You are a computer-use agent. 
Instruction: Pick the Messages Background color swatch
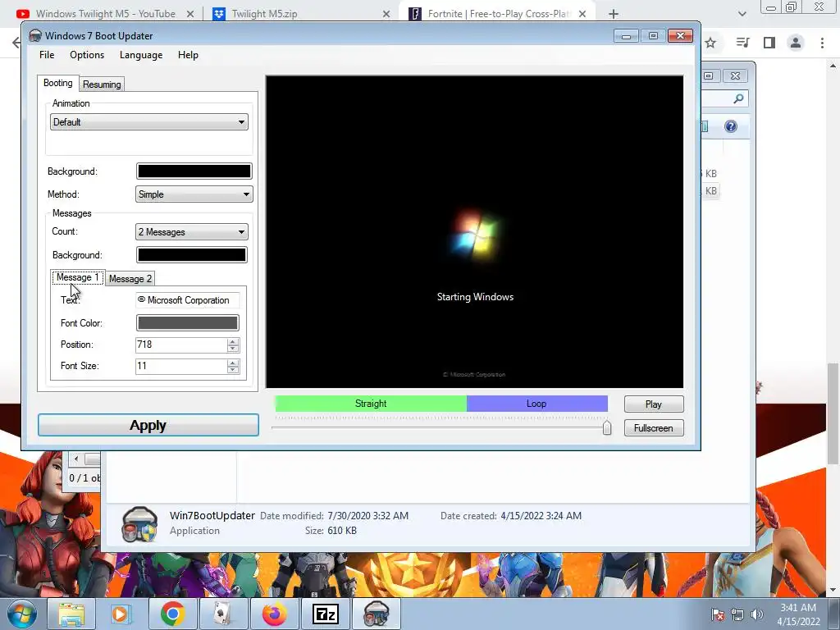click(192, 255)
